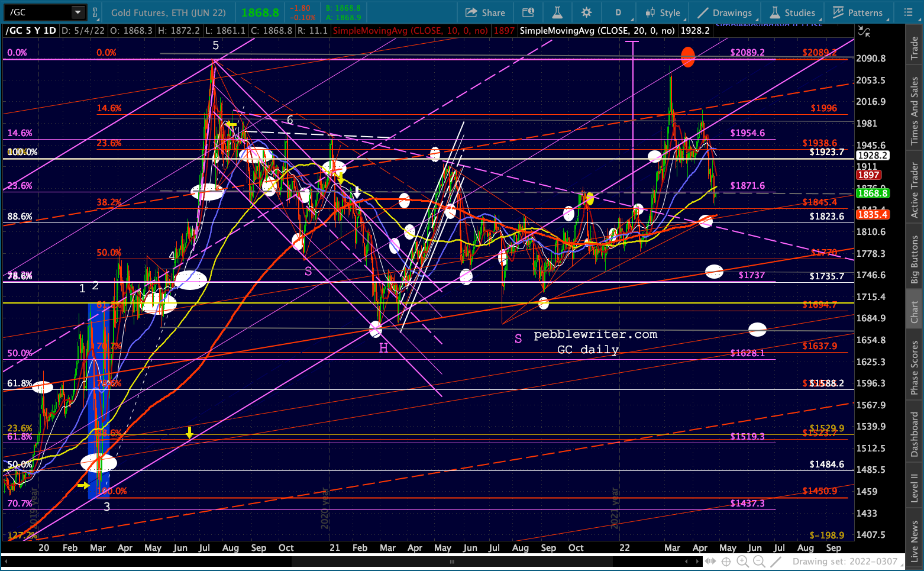Click the $1737 magenta level label
The height and width of the screenshot is (571, 924).
coord(751,275)
